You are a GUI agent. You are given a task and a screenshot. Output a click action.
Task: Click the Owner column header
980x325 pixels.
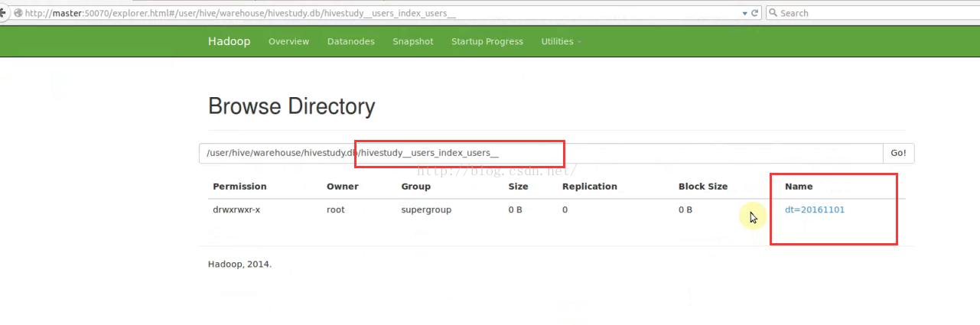[342, 187]
